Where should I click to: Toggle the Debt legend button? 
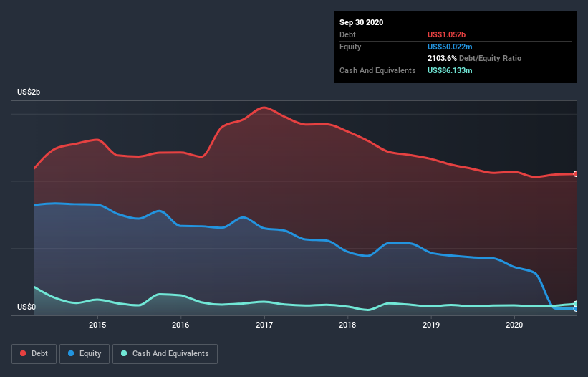coord(34,354)
